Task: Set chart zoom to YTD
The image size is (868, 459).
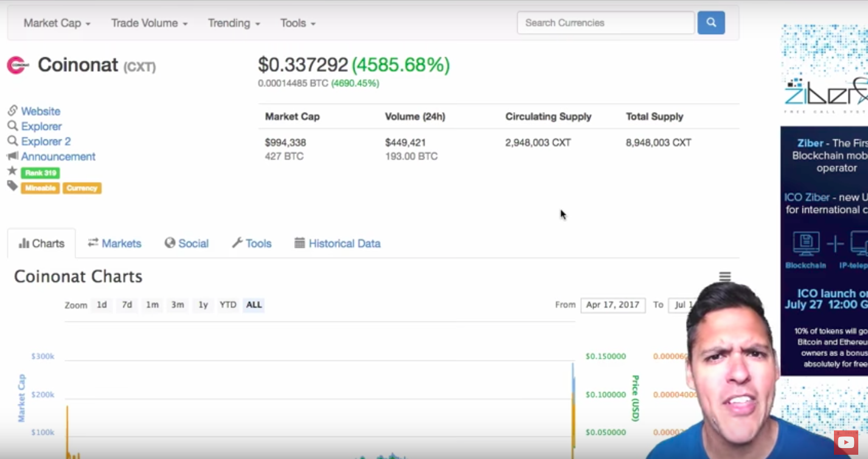Action: (228, 305)
